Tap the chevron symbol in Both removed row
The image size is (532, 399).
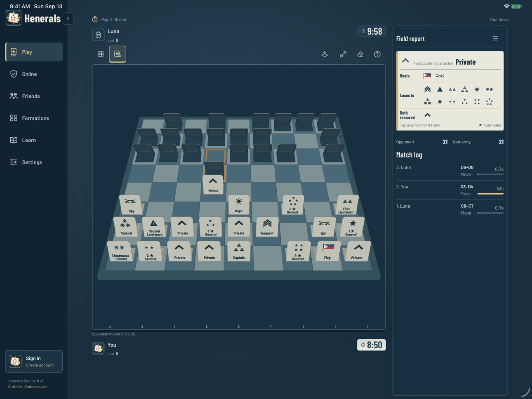427,115
